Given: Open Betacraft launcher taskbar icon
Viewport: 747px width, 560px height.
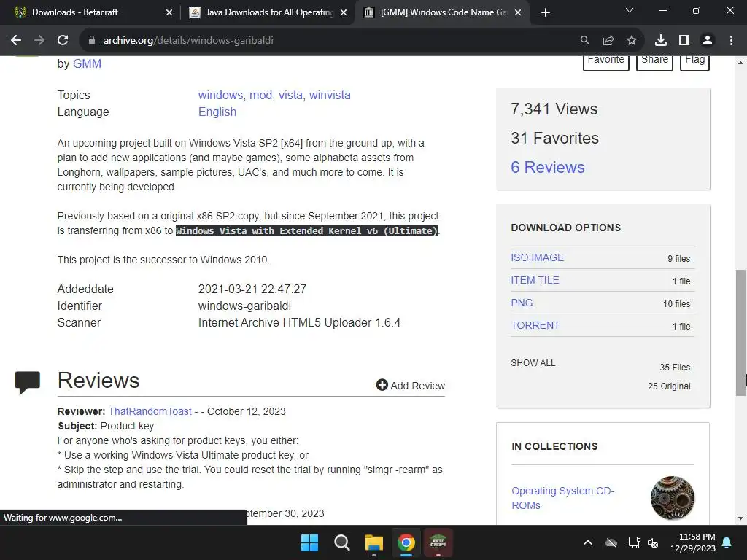Looking at the screenshot, I should [438, 542].
